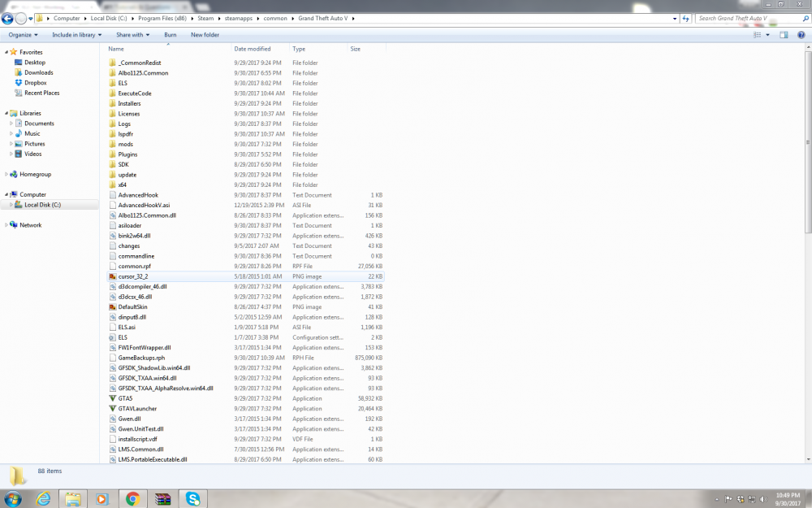Select the GameBackups.rph file
Screen dimensions: 812x508
[141, 358]
